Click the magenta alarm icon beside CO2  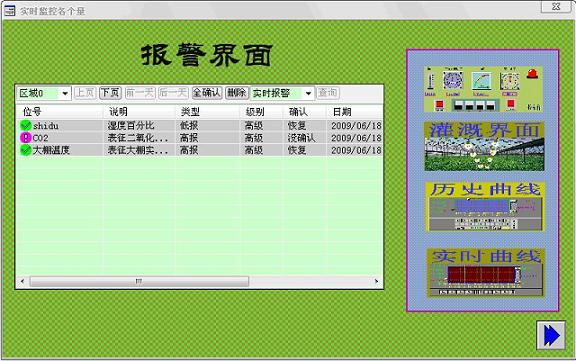pyautogui.click(x=25, y=138)
